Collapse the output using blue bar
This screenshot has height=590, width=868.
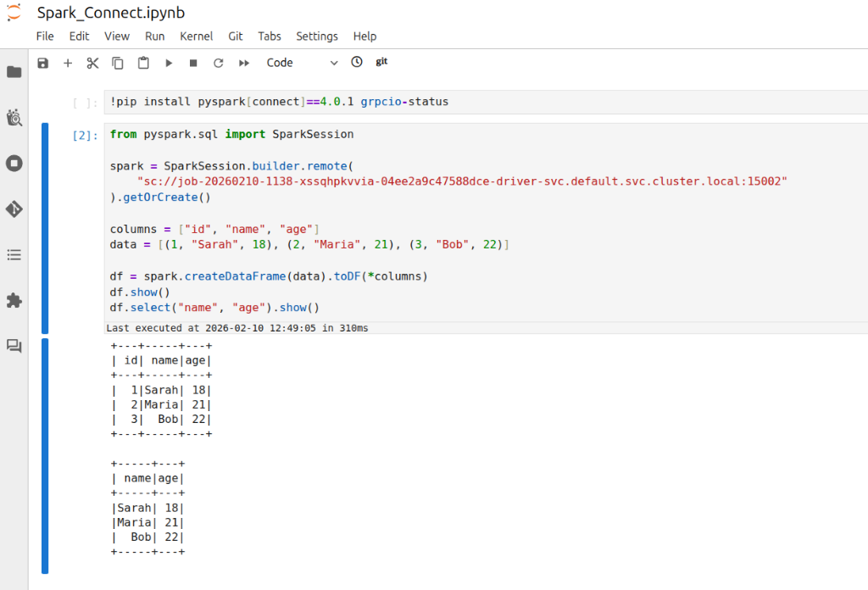coord(45,455)
